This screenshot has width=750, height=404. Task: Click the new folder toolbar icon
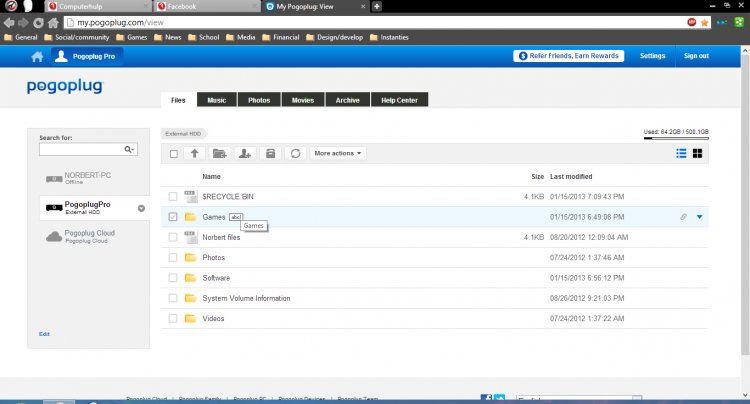tap(219, 153)
